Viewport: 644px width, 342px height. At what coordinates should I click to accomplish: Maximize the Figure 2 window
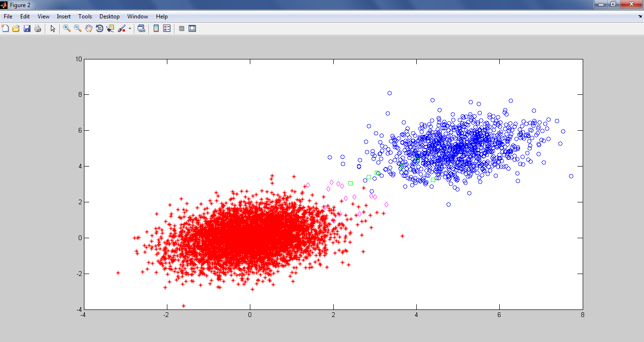tap(613, 4)
